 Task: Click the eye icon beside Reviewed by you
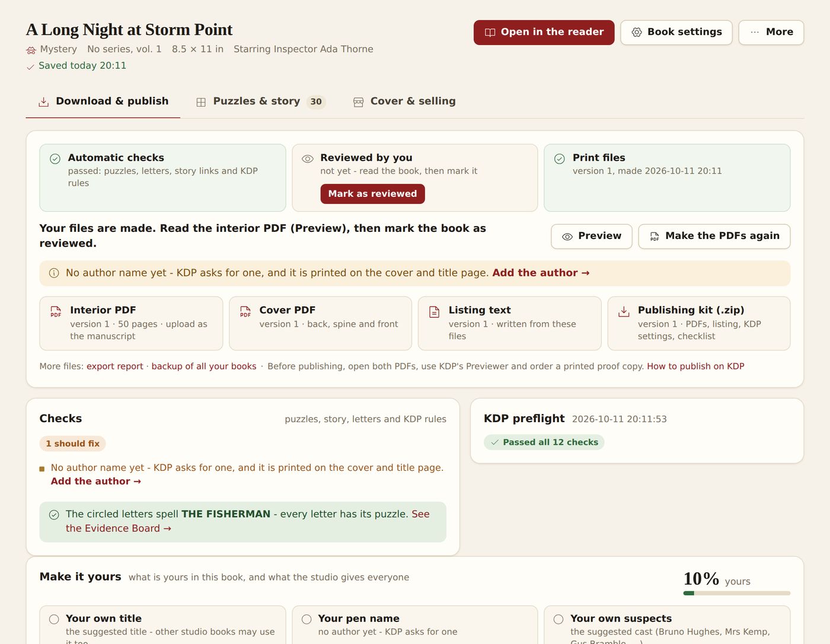307,159
